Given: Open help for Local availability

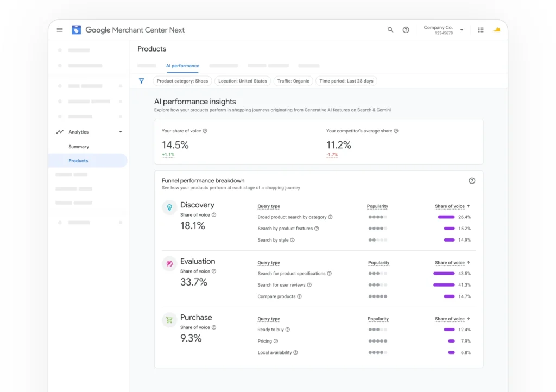Looking at the screenshot, I should pos(296,353).
